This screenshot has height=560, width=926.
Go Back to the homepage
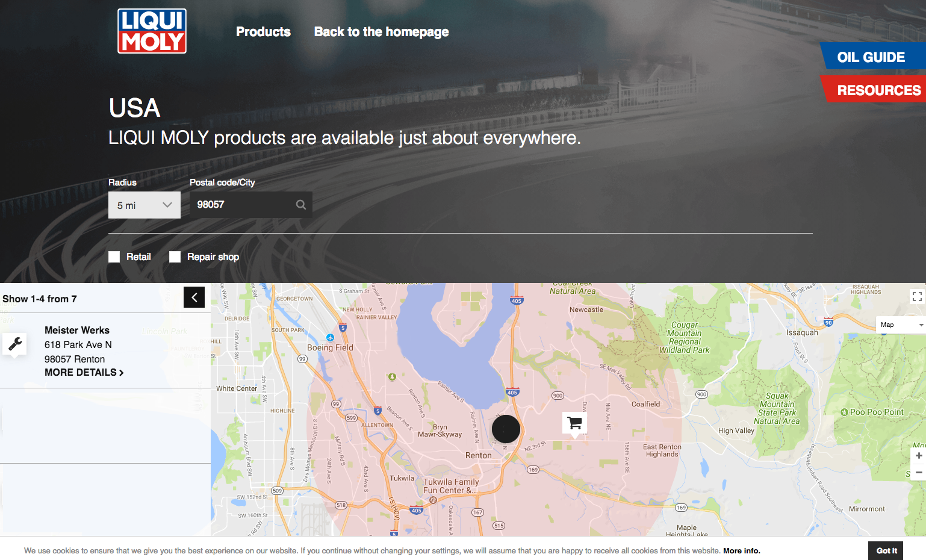pos(381,32)
